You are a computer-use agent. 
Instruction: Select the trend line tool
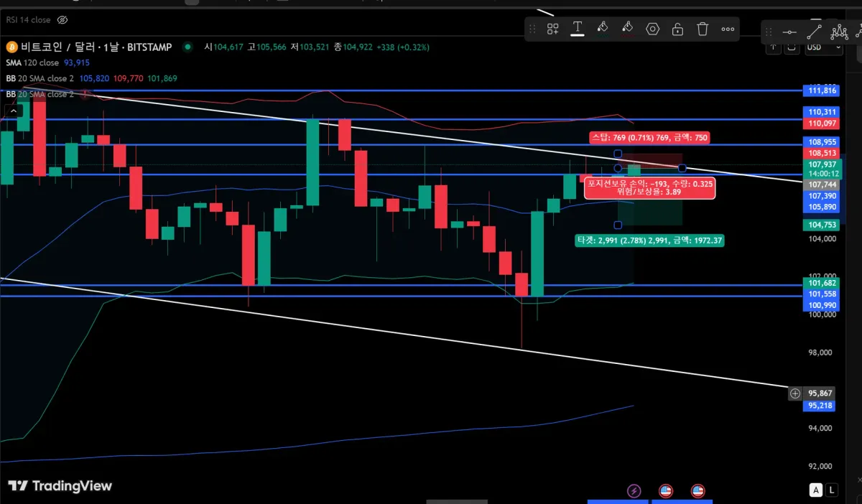(814, 32)
